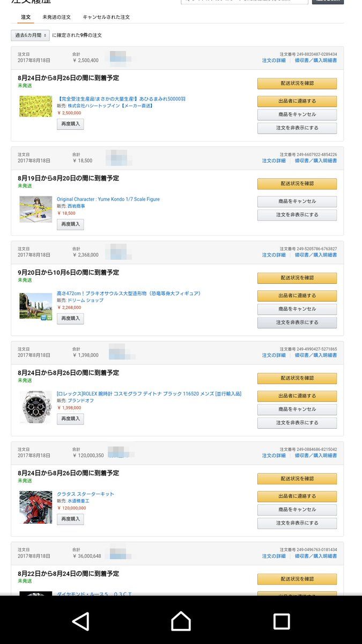Image resolution: width=362 pixels, height=644 pixels.
Task: Cancel the Yume Kondo figure order
Action: click(x=297, y=201)
